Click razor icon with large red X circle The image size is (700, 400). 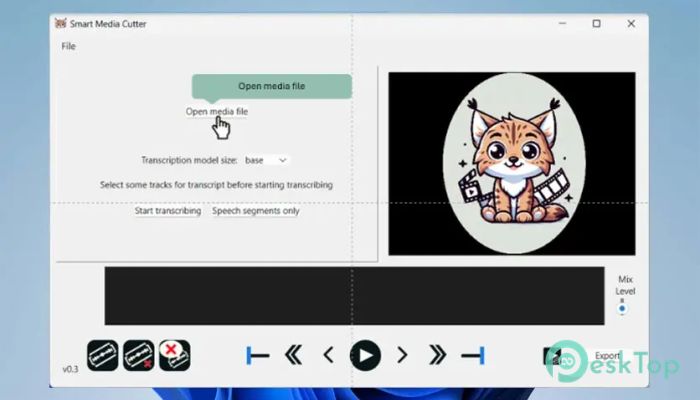click(174, 355)
